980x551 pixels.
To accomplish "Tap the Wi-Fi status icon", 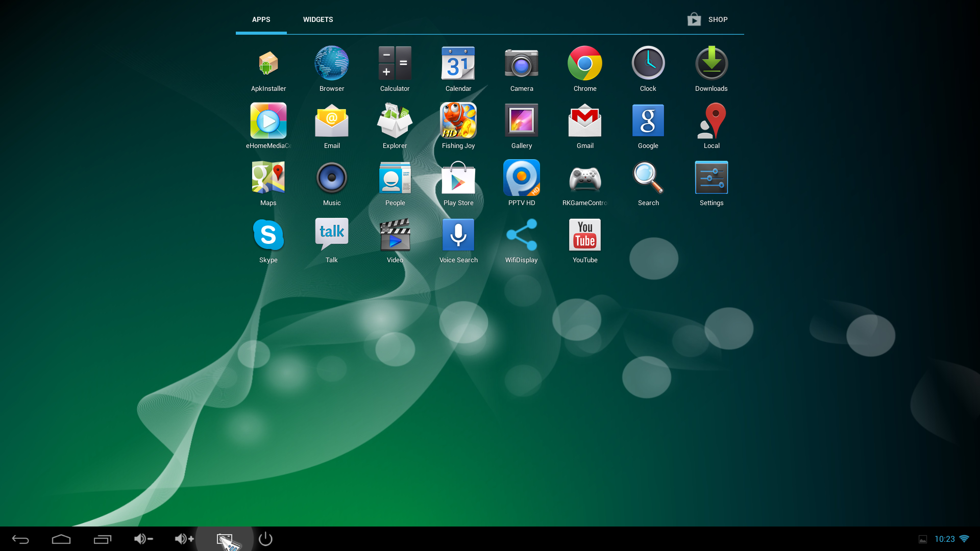I will 964,539.
